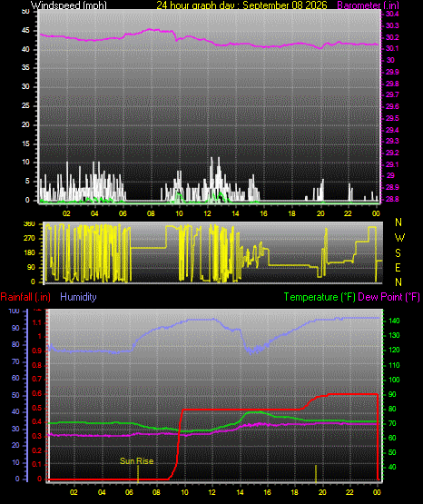
Task: Click the 12 hour label under windspeed graph
Action: [208, 213]
